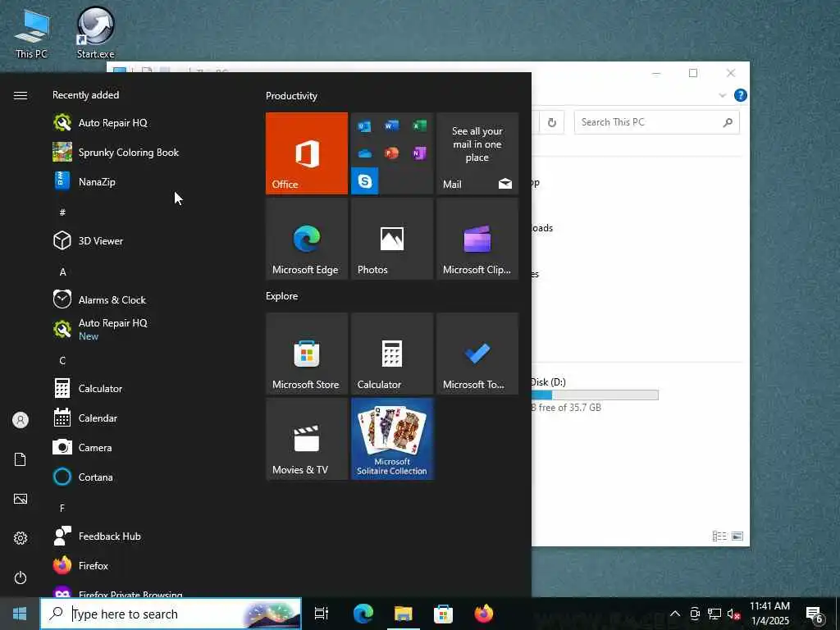Open the clock and date

tap(769, 614)
